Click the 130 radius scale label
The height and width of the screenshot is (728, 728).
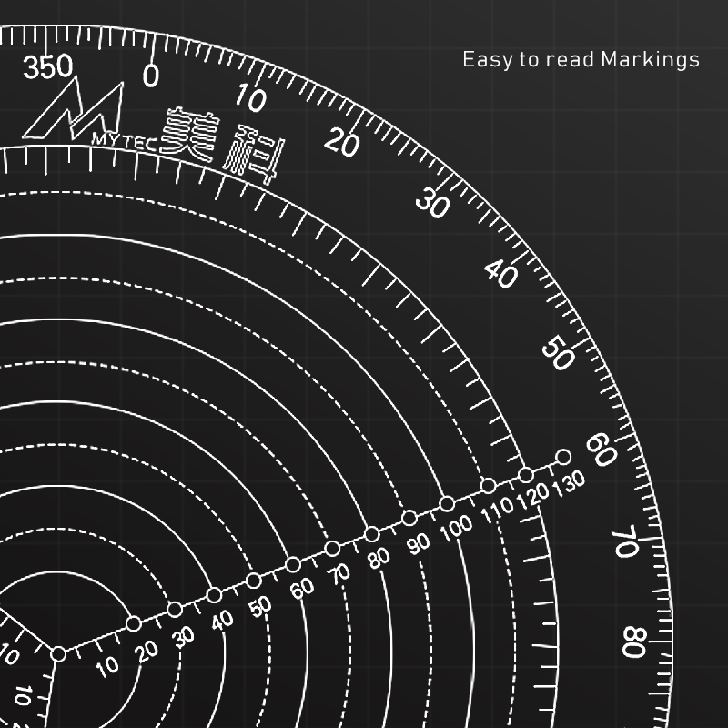click(569, 482)
